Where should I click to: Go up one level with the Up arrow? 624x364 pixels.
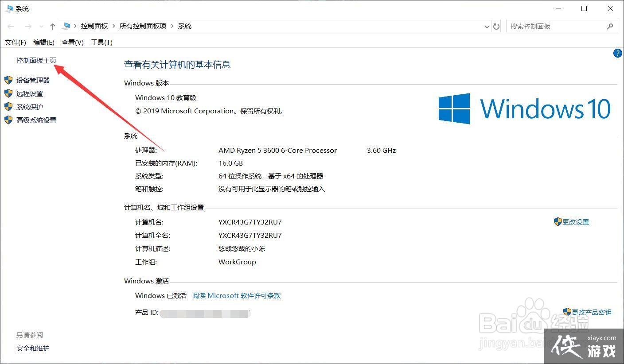(x=53, y=27)
